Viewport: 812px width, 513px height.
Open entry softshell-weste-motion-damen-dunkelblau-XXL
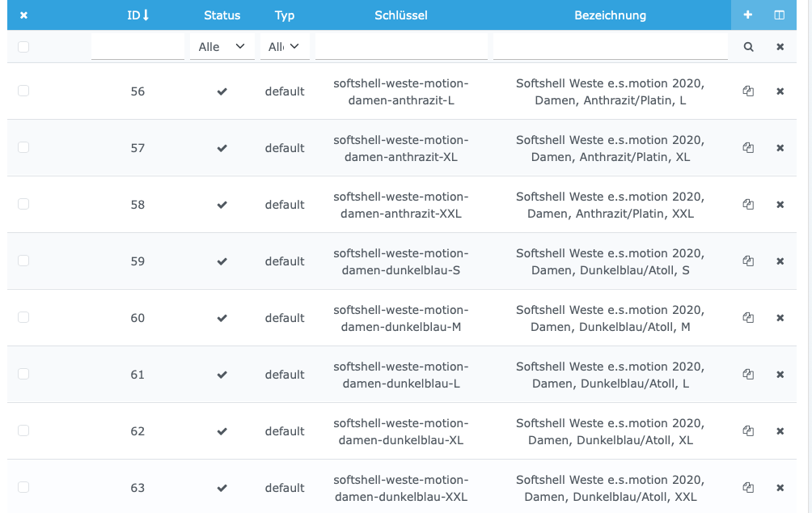point(401,488)
